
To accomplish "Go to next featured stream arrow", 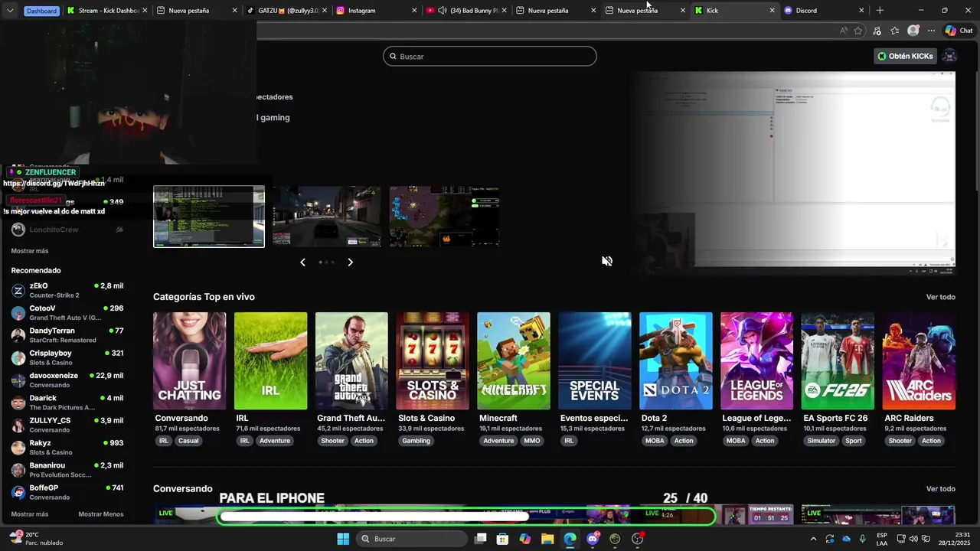I will 351,262.
